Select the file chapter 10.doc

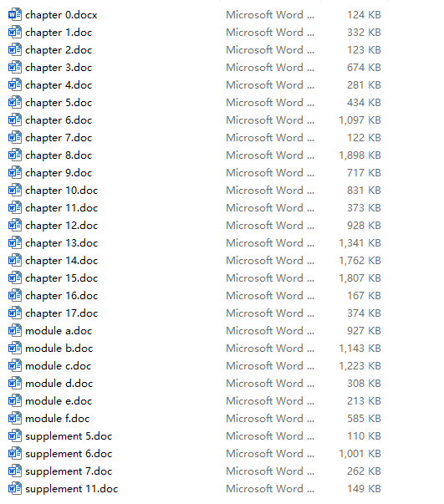pyautogui.click(x=61, y=191)
